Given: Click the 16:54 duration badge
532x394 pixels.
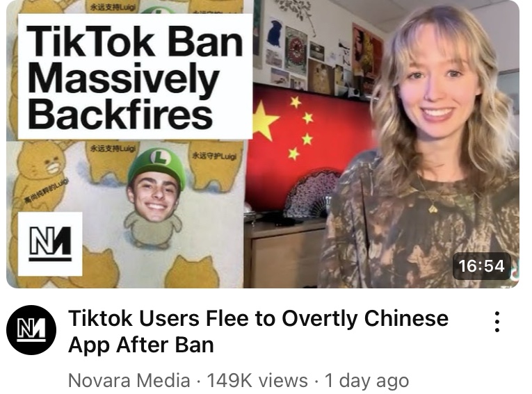Looking at the screenshot, I should pyautogui.click(x=481, y=266).
